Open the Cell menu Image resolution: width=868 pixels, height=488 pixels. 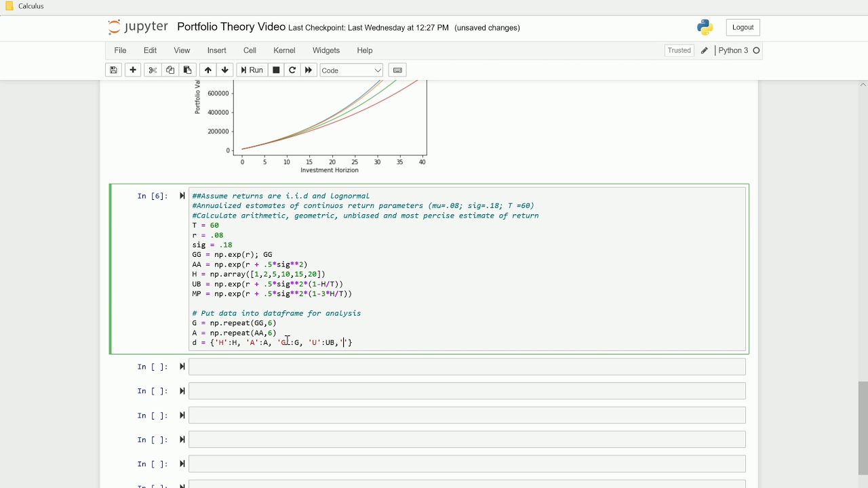[250, 50]
